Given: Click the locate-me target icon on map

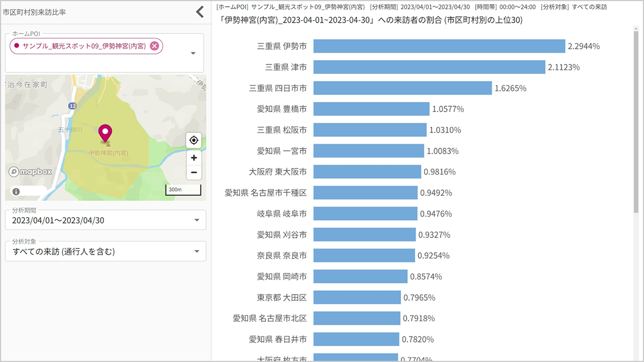Looking at the screenshot, I should pos(194,140).
